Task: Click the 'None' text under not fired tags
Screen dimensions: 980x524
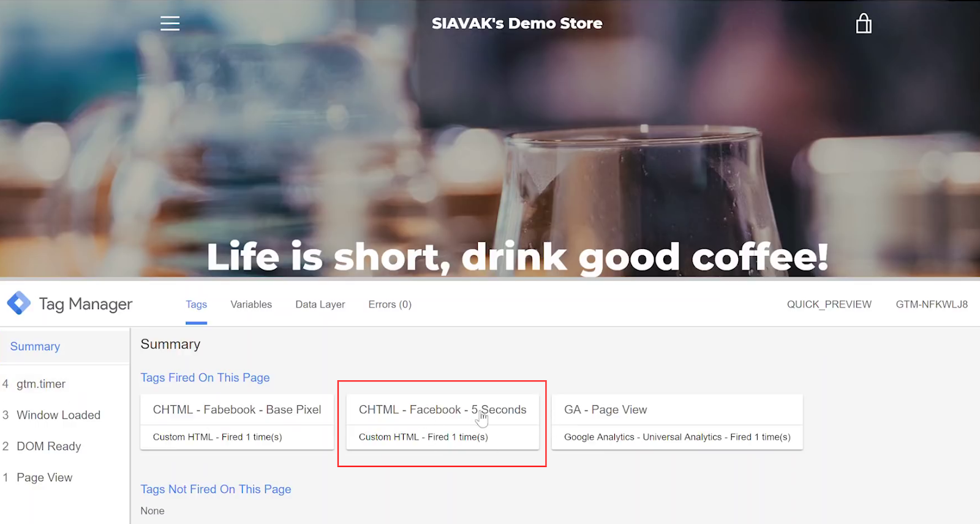Action: click(x=153, y=511)
